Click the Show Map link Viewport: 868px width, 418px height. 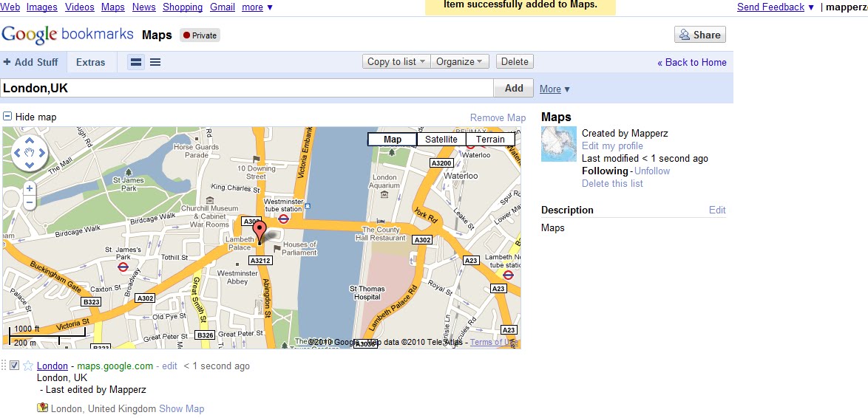(182, 409)
